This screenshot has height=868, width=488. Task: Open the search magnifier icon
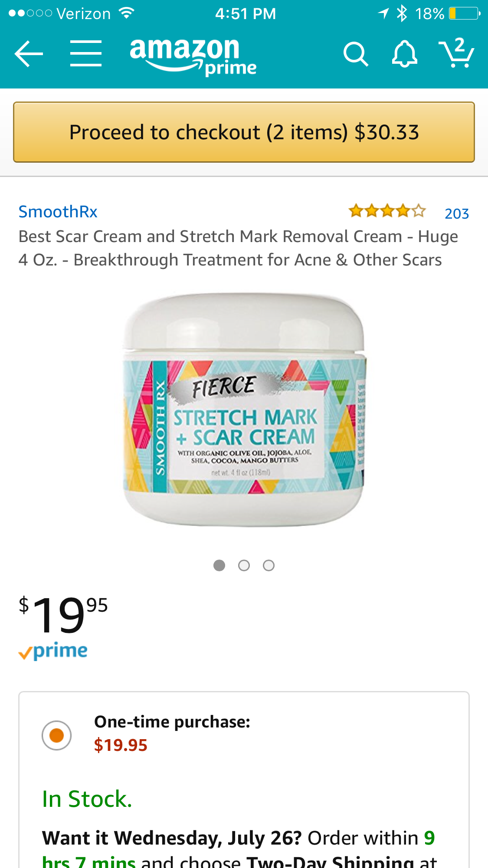tap(356, 54)
